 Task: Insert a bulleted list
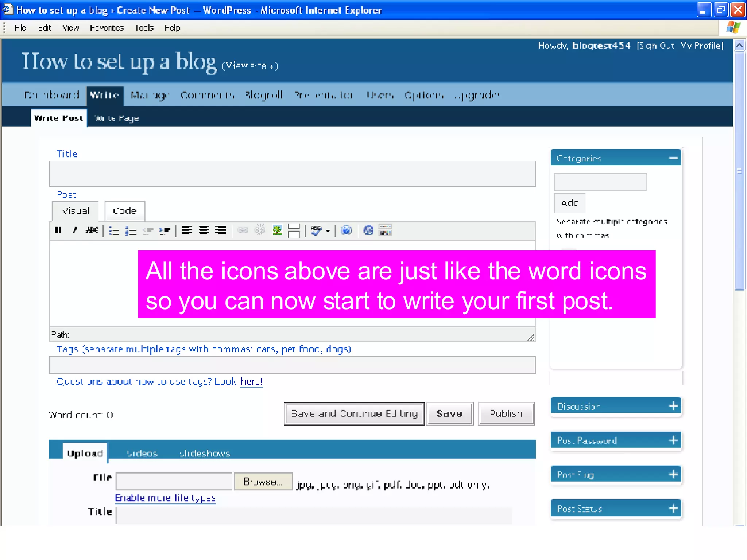coord(114,230)
